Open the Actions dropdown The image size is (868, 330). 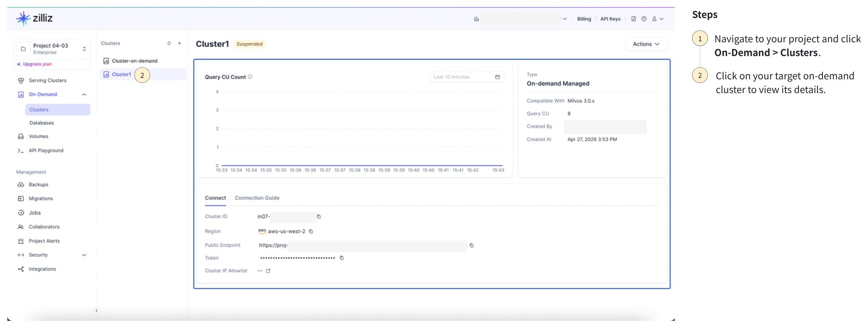[646, 44]
